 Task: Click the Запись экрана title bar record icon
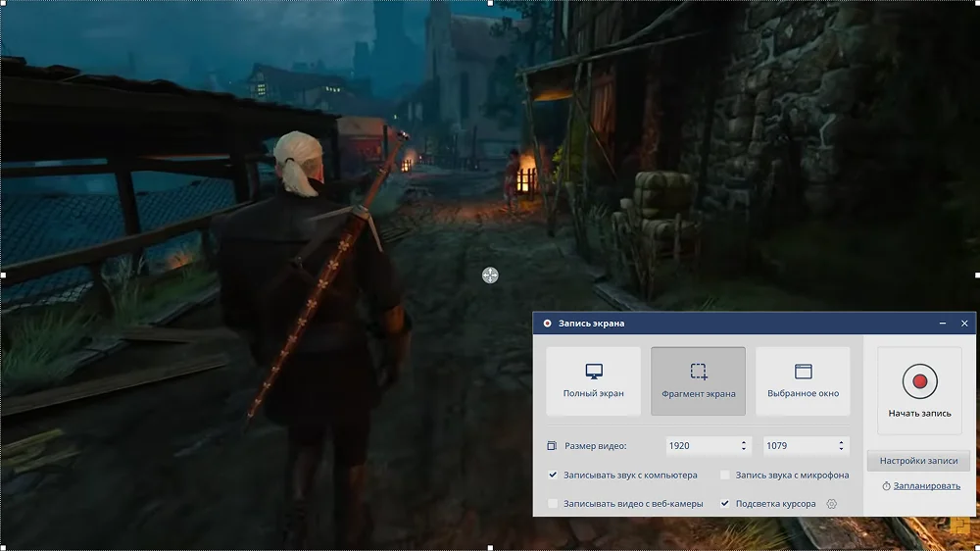548,324
